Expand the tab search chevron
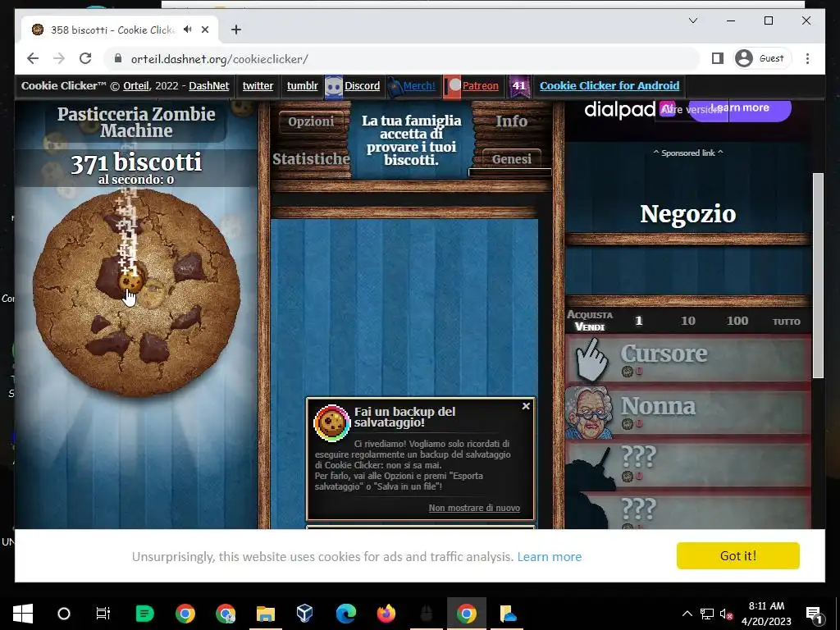The height and width of the screenshot is (630, 840). (x=692, y=21)
